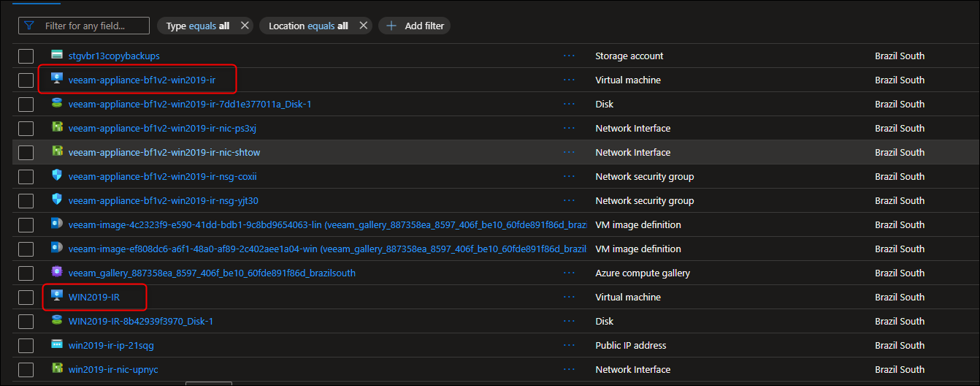The image size is (980, 386).
Task: Open more options for stgvbr13copybackups row
Action: 570,56
